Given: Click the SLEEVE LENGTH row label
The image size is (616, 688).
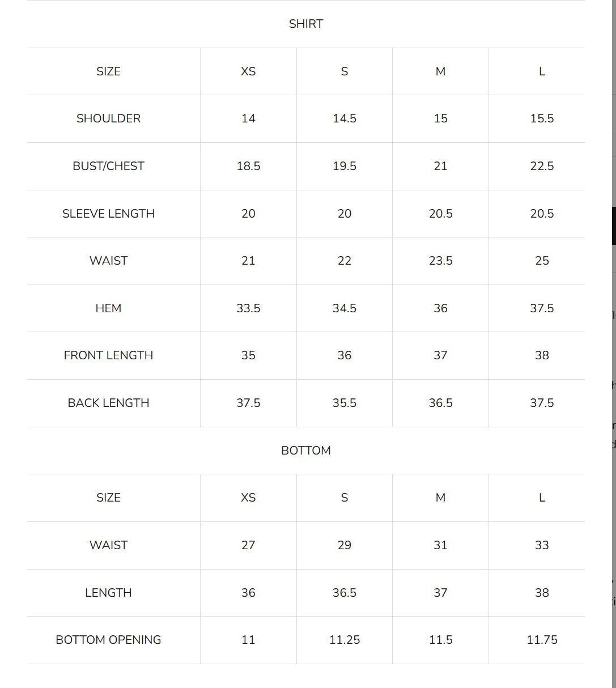Looking at the screenshot, I should point(108,214).
